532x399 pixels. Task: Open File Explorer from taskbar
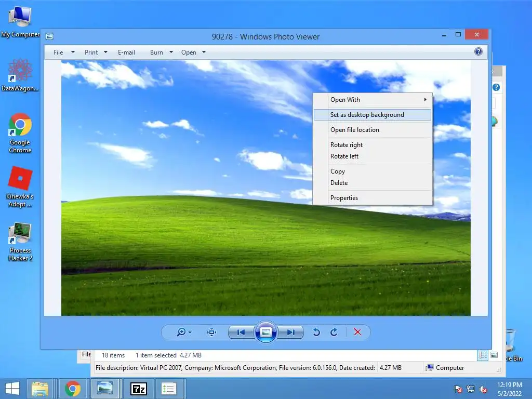click(40, 389)
